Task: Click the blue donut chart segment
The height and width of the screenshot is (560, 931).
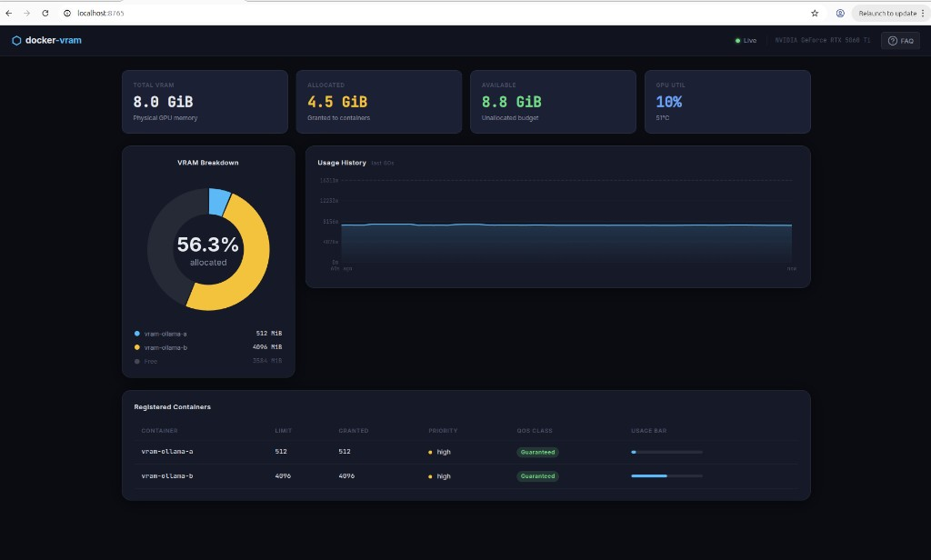Action: (218, 202)
